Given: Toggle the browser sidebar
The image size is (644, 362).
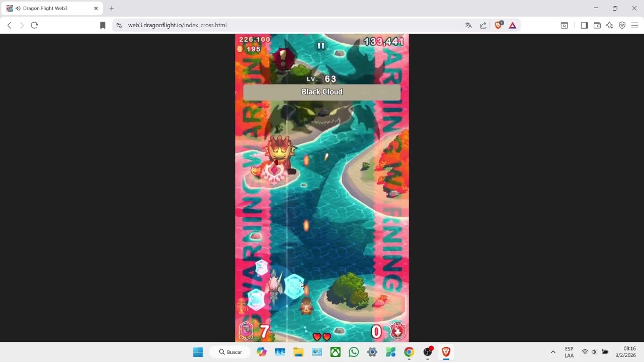Looking at the screenshot, I should click(x=584, y=25).
